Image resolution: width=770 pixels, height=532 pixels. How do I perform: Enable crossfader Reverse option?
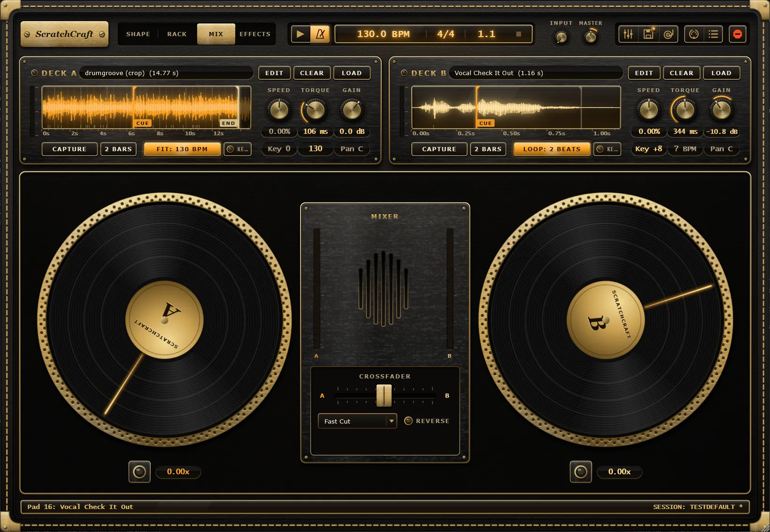tap(427, 421)
